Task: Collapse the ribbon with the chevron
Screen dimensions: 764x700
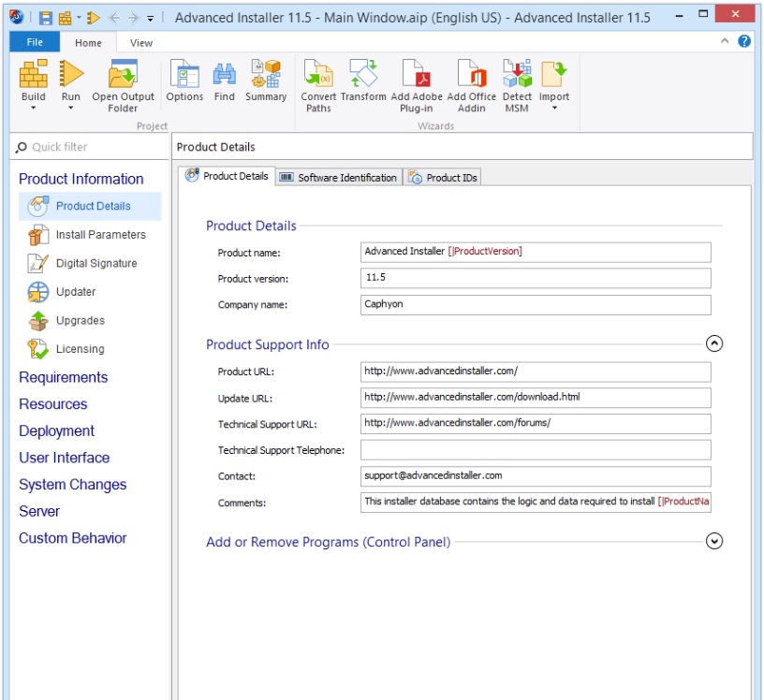Action: 725,41
